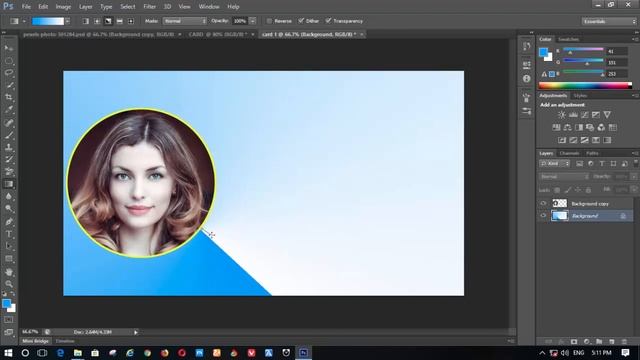The width and height of the screenshot is (640, 360).
Task: Toggle the Dither checkbox
Action: 301,21
